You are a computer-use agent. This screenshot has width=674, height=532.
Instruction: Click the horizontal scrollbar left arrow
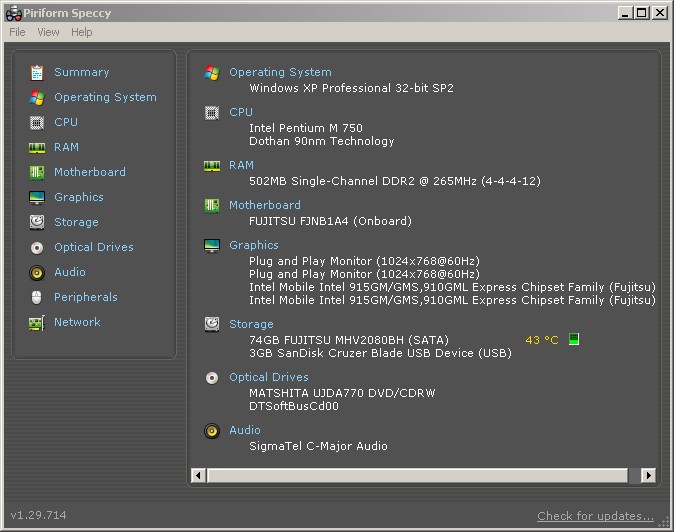pyautogui.click(x=198, y=475)
